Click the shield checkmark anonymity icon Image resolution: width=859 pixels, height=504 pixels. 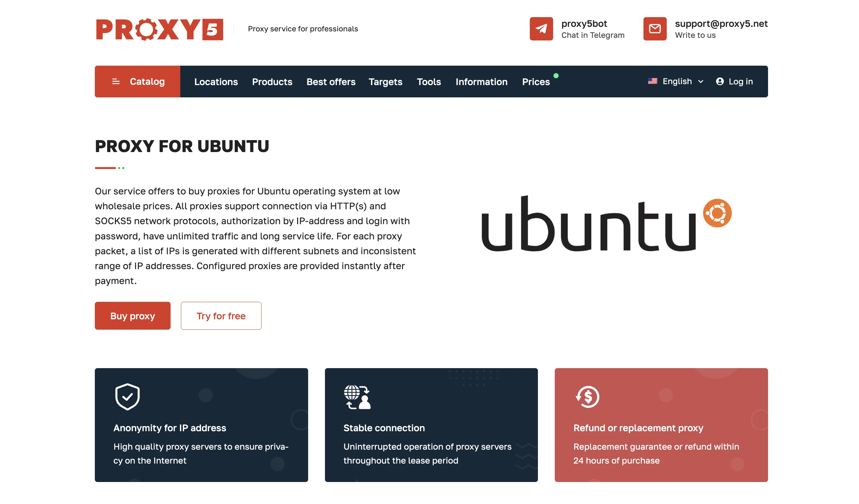128,397
